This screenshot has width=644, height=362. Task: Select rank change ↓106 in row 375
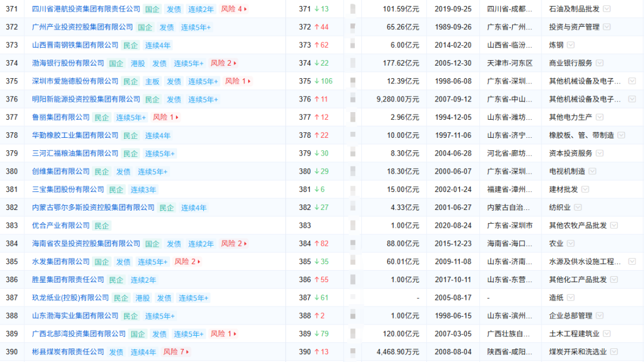324,81
